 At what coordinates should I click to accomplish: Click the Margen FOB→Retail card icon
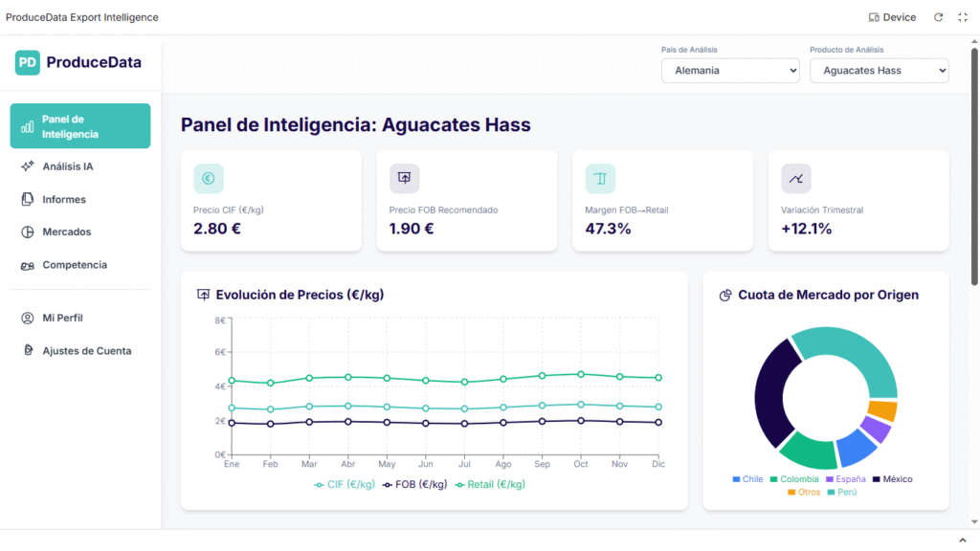pos(600,178)
